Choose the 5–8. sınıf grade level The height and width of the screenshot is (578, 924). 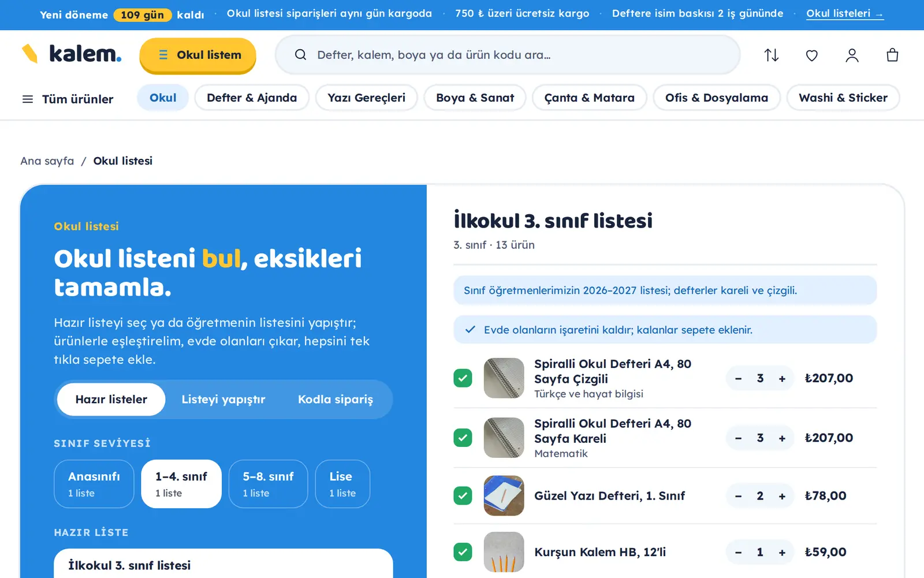pos(268,484)
